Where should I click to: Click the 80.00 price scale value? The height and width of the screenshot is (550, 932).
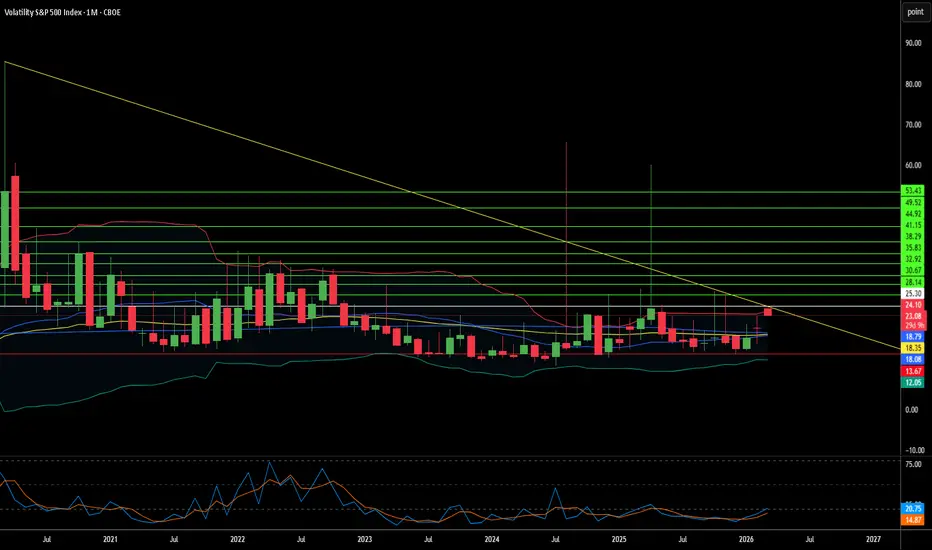(x=914, y=84)
